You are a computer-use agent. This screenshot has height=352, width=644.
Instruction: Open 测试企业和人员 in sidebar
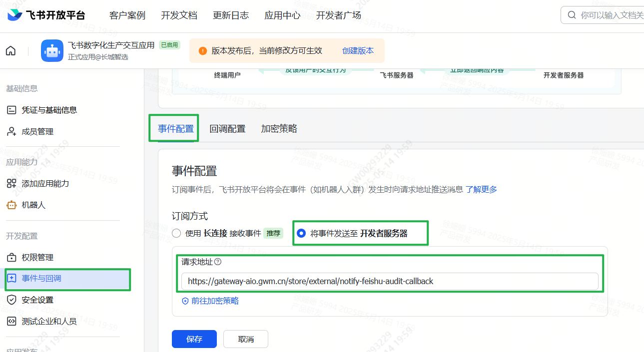[x=49, y=321]
